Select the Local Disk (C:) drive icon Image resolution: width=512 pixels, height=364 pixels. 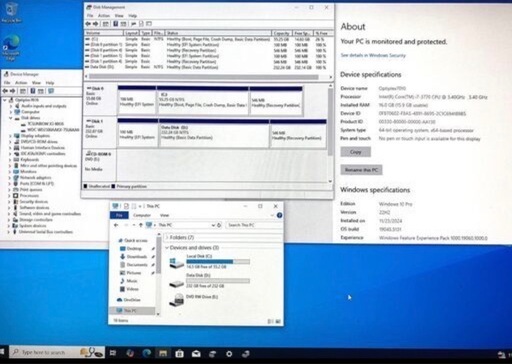coord(176,262)
